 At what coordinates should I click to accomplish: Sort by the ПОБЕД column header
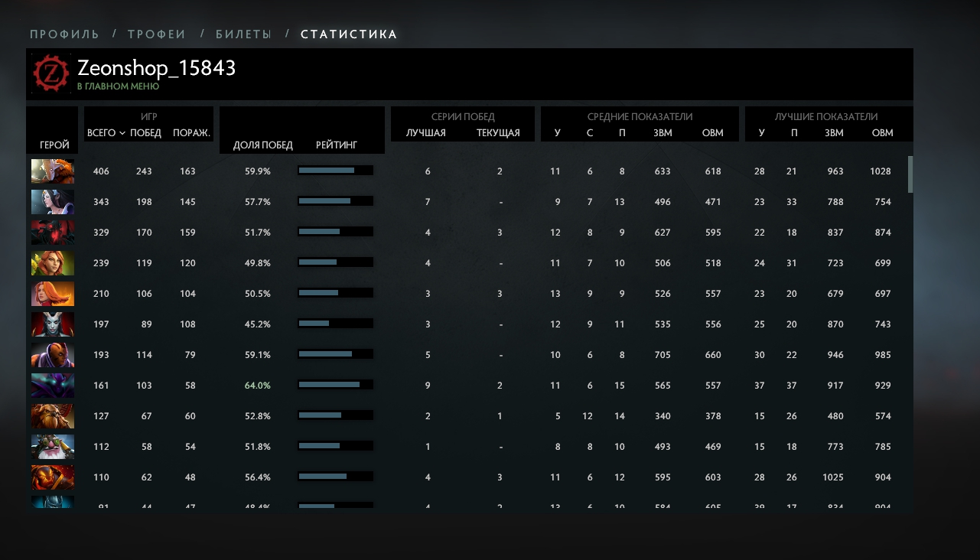pyautogui.click(x=145, y=133)
